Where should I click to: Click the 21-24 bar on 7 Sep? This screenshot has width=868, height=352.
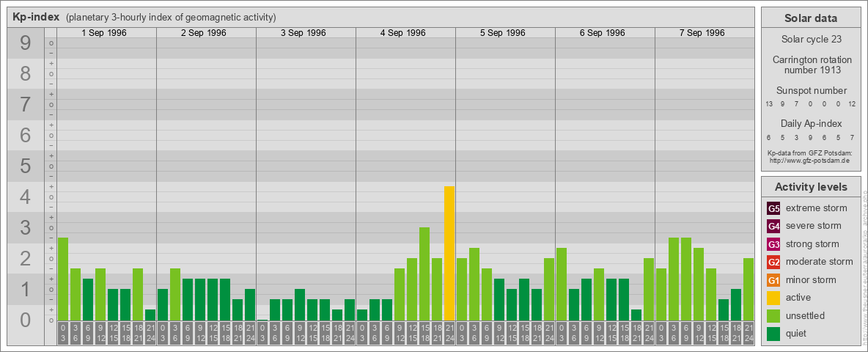(x=749, y=289)
